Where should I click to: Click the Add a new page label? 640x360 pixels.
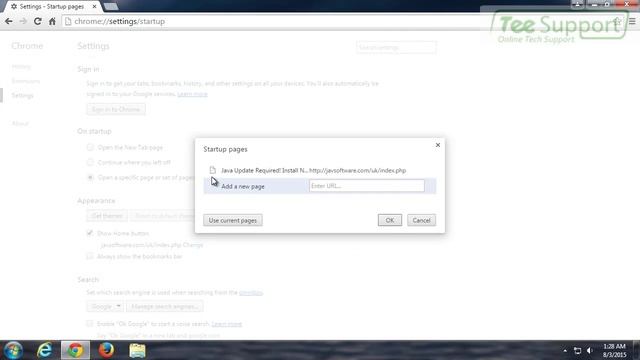pos(243,187)
